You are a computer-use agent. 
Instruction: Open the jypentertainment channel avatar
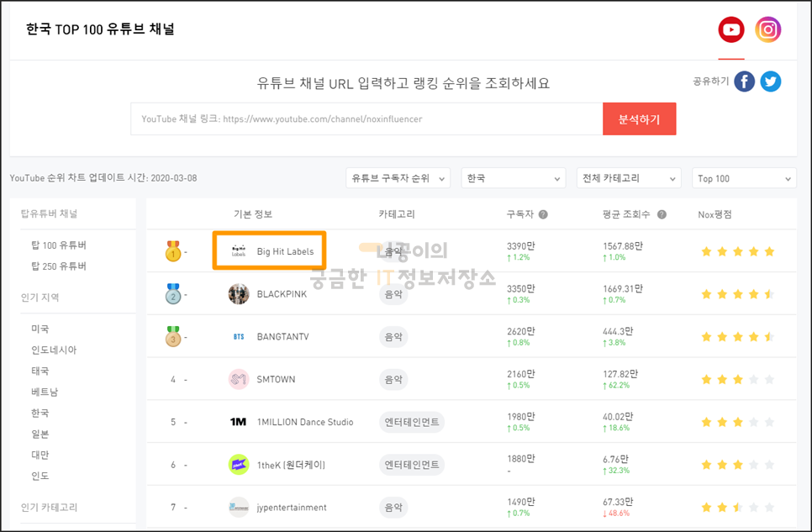tap(239, 507)
